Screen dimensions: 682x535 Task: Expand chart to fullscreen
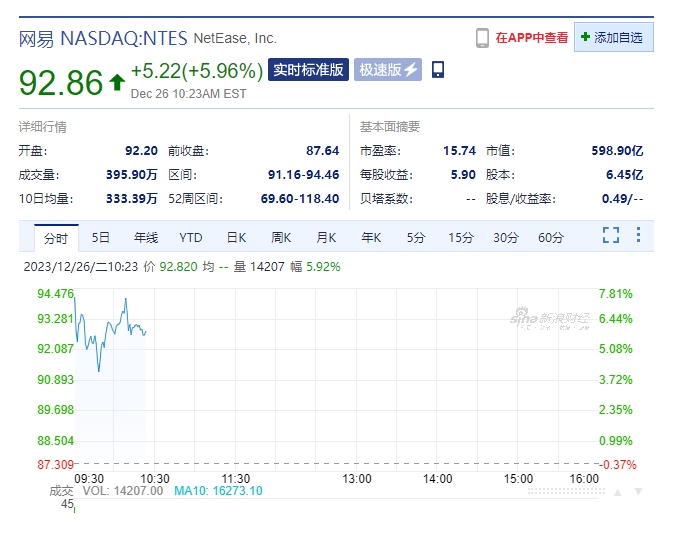click(611, 235)
